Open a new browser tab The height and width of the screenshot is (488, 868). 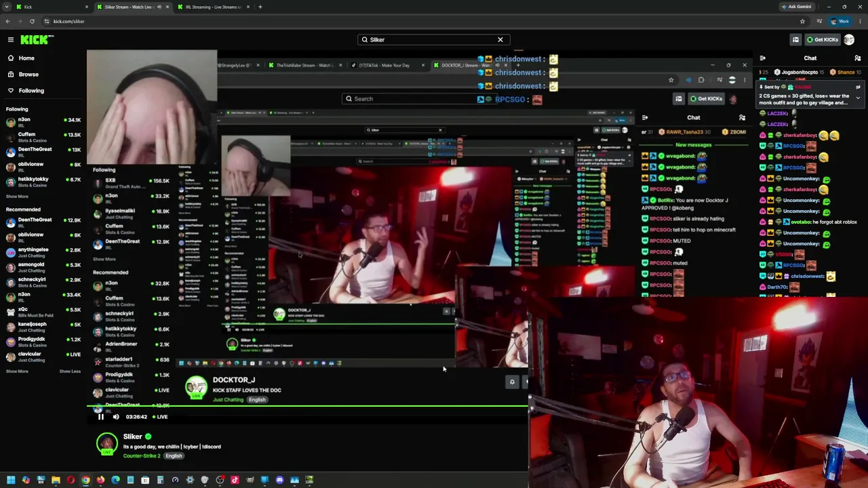[260, 7]
